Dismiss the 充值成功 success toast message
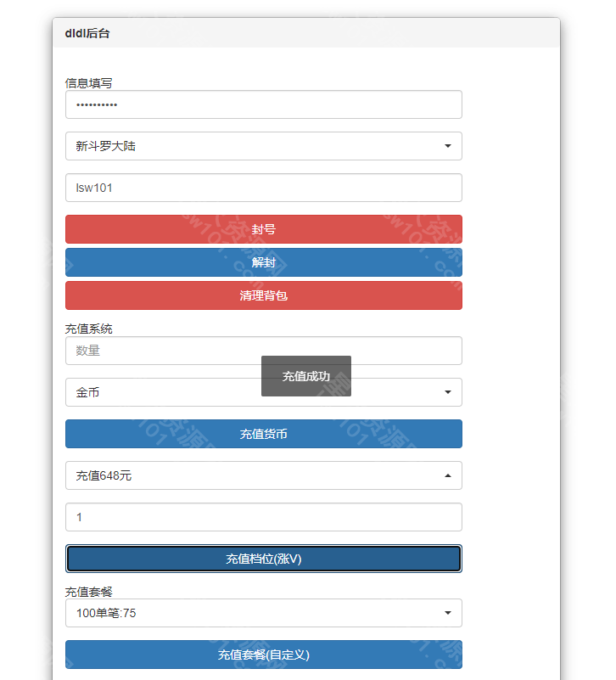Screen dimensions: 616x680 pyautogui.click(x=305, y=376)
